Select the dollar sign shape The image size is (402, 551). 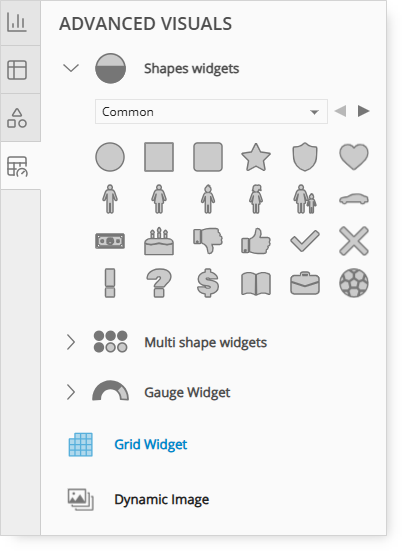[x=208, y=283]
